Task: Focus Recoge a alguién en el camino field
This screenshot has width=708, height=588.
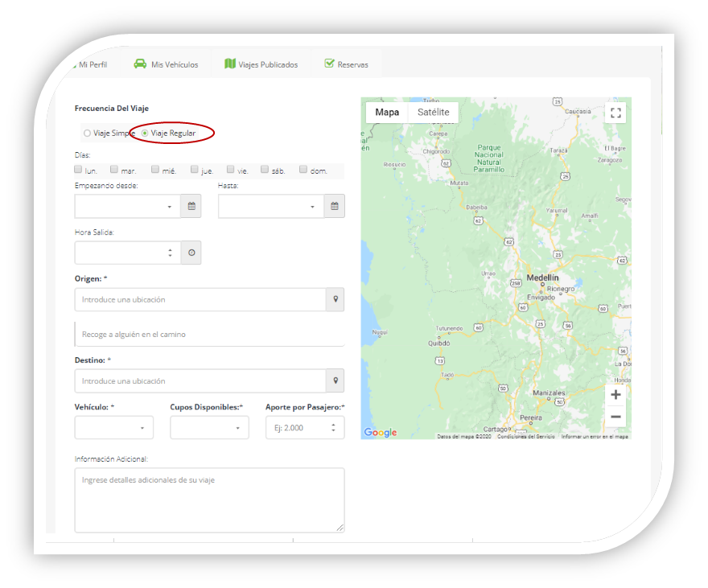Action: click(x=209, y=335)
